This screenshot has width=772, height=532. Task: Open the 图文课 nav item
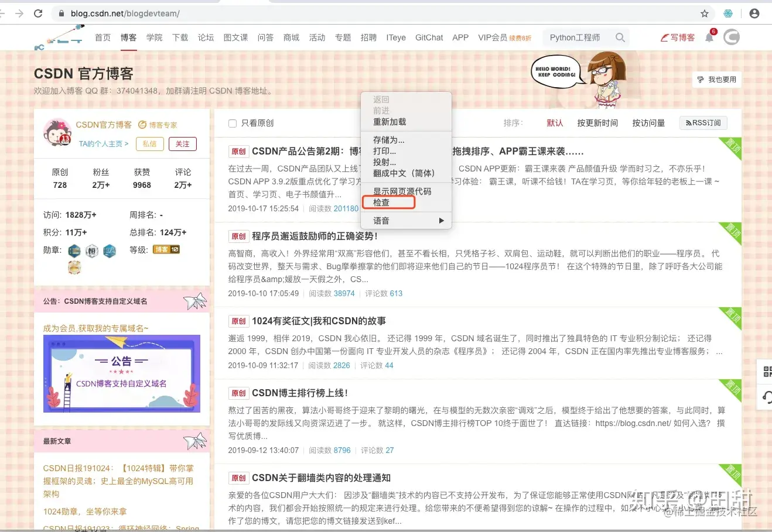236,37
